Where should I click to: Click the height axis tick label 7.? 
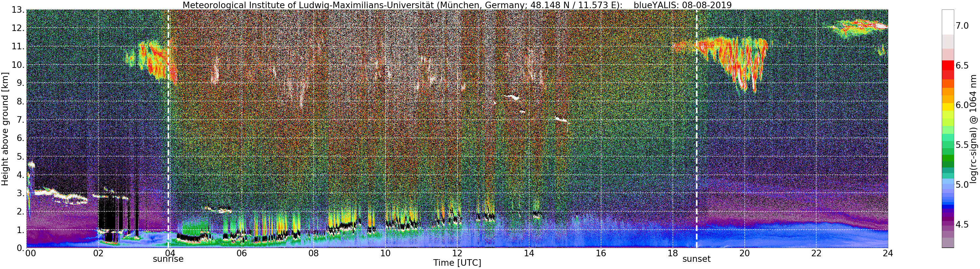point(20,120)
